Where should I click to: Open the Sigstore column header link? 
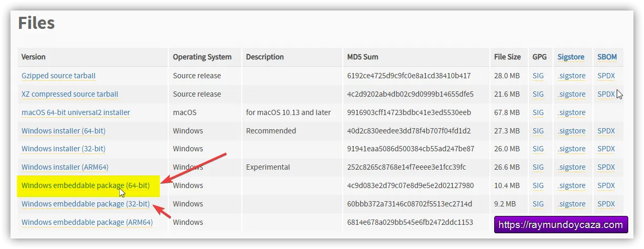pyautogui.click(x=570, y=57)
